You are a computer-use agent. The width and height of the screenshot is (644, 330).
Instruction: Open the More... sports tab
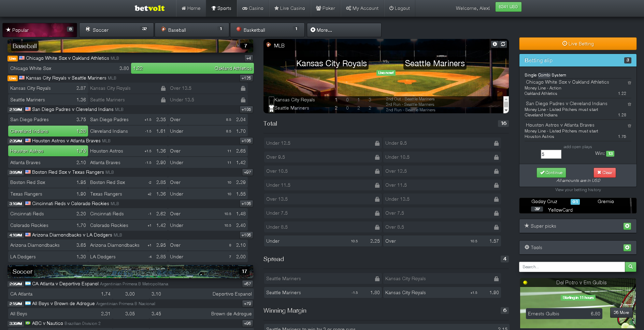pyautogui.click(x=344, y=30)
